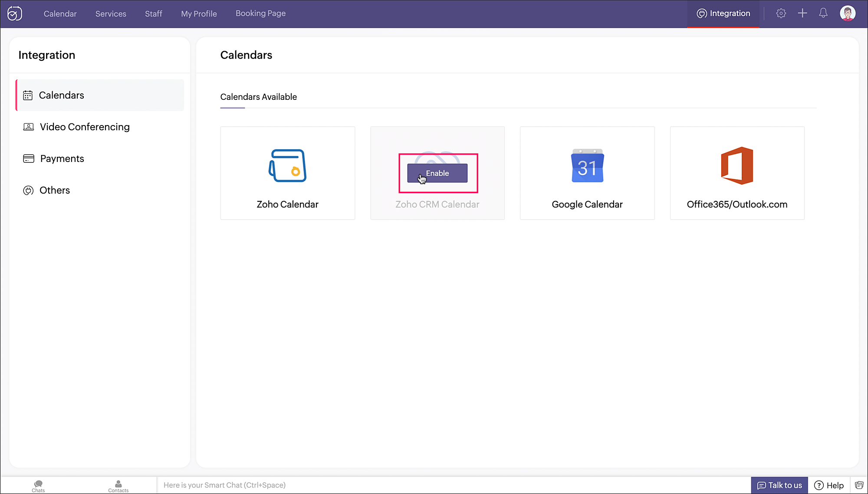Open settings gear icon
Image resolution: width=868 pixels, height=494 pixels.
coord(781,13)
